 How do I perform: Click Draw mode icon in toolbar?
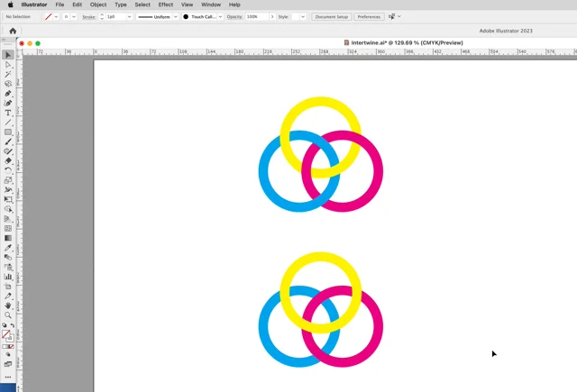tap(8, 354)
